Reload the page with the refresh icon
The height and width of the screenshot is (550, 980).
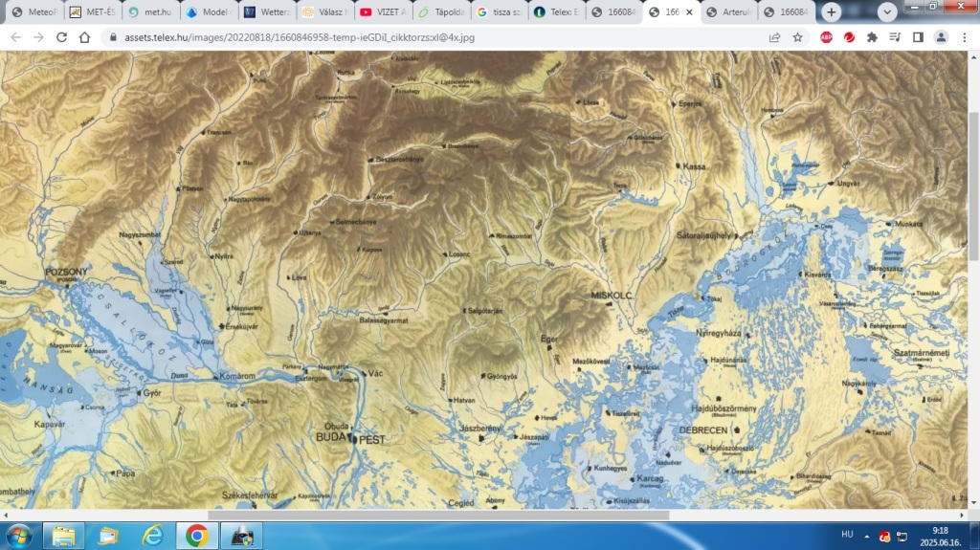61,37
